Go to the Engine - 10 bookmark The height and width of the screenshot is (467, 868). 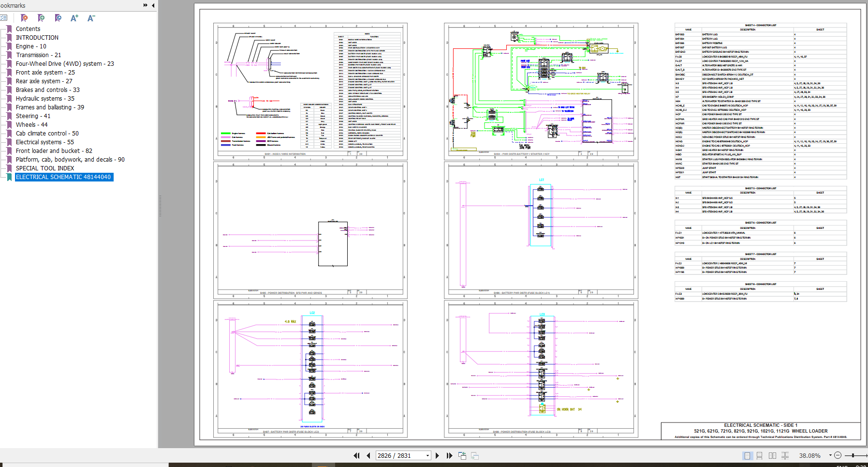point(31,46)
